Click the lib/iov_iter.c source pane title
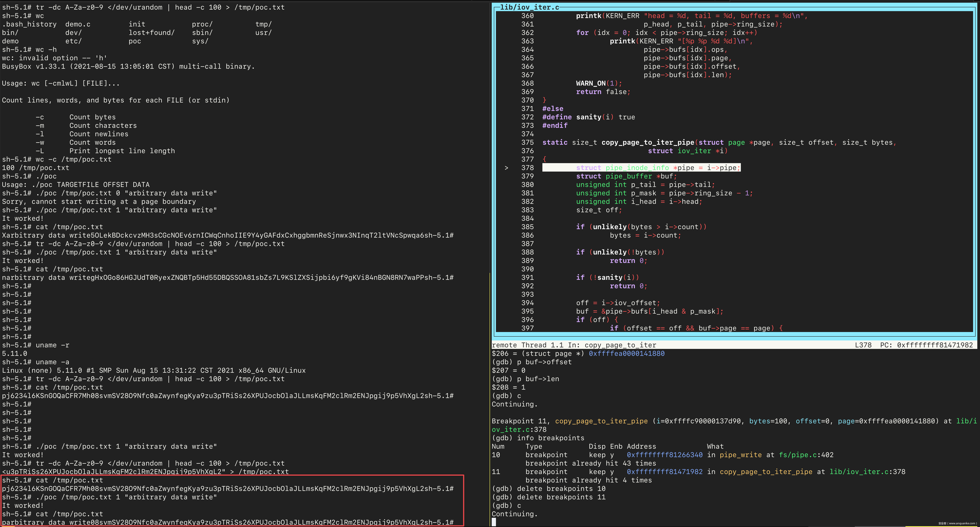This screenshot has height=527, width=980. [529, 7]
